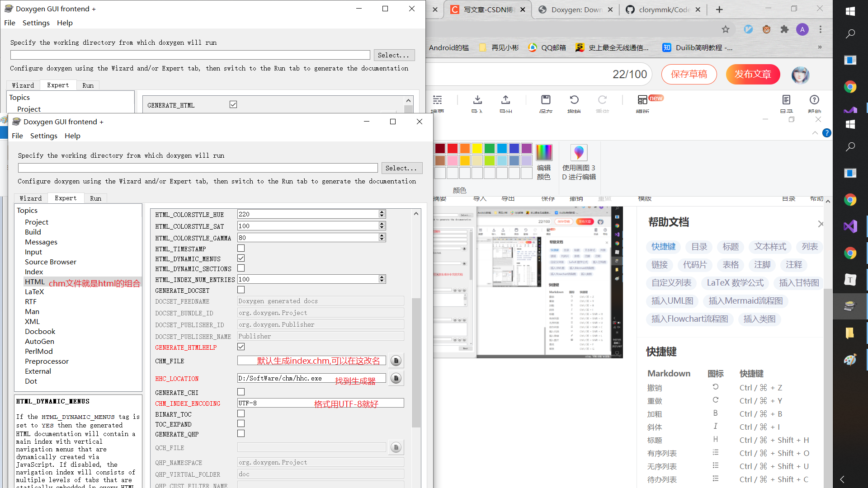
Task: Click the file browser icon next to CHM_FILE
Action: (396, 361)
